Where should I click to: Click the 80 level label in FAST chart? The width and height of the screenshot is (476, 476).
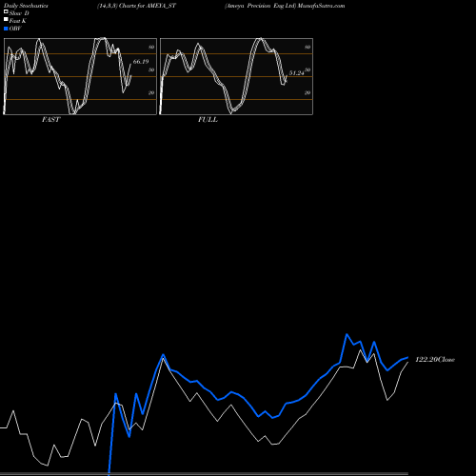(151, 47)
